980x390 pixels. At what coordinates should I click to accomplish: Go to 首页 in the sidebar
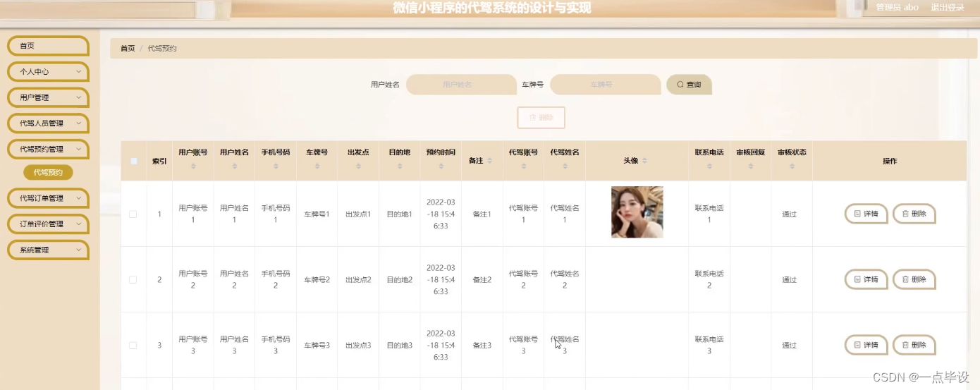point(49,46)
